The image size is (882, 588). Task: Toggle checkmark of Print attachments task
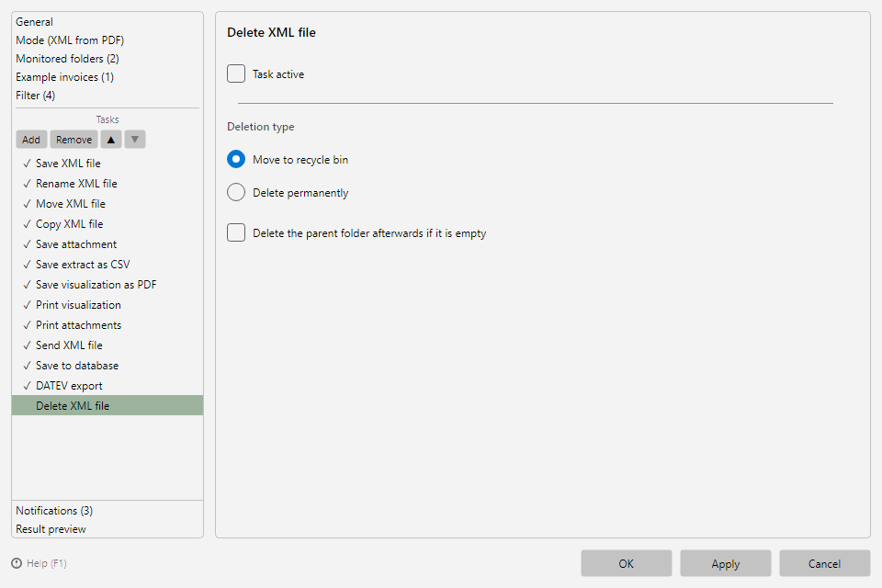[27, 326]
